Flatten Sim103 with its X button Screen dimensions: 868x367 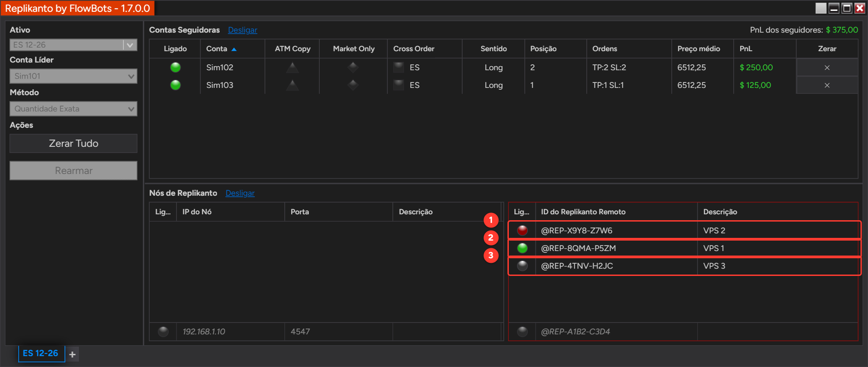point(827,85)
